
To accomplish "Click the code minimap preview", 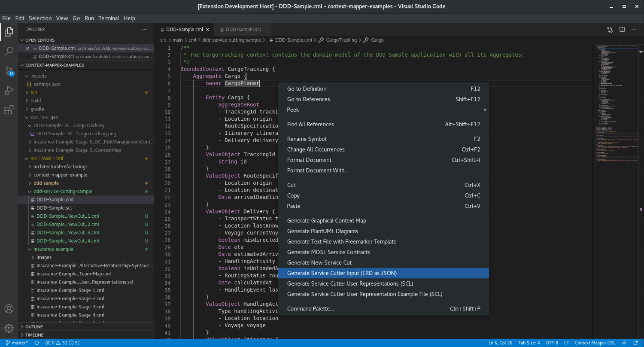I will [617, 103].
